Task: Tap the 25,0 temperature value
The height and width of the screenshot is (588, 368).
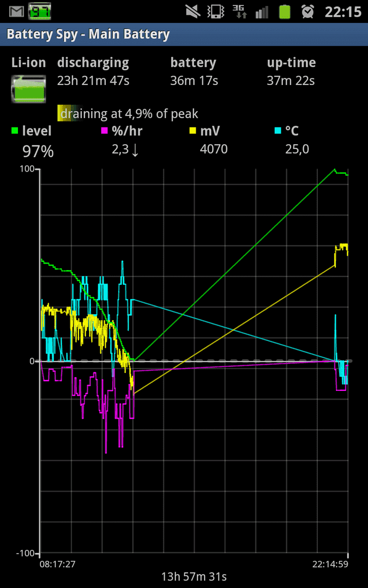Action: click(x=297, y=150)
